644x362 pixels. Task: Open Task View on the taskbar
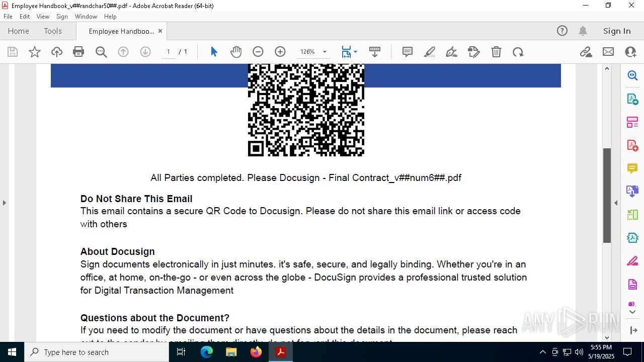(x=181, y=352)
